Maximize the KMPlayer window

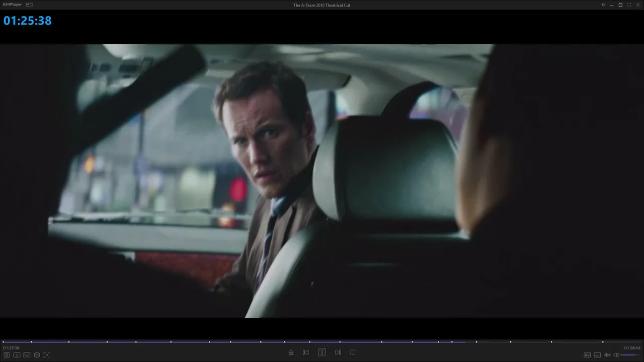[x=620, y=5]
